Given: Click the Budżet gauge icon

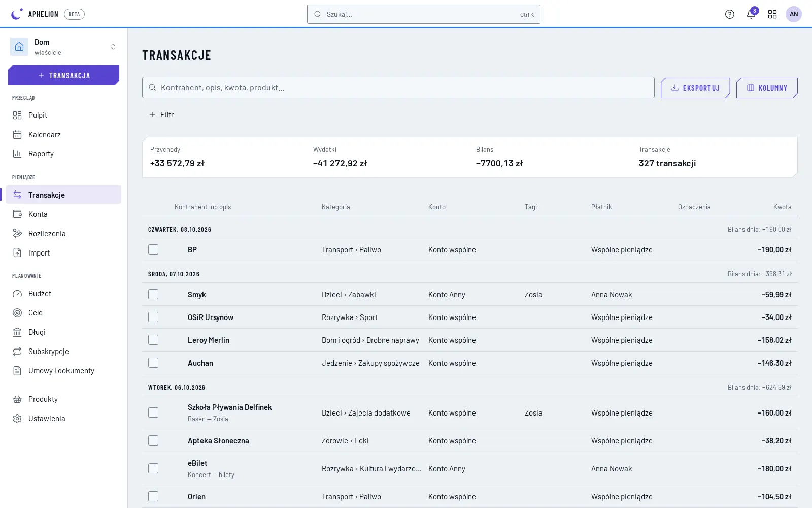Looking at the screenshot, I should click(x=17, y=294).
